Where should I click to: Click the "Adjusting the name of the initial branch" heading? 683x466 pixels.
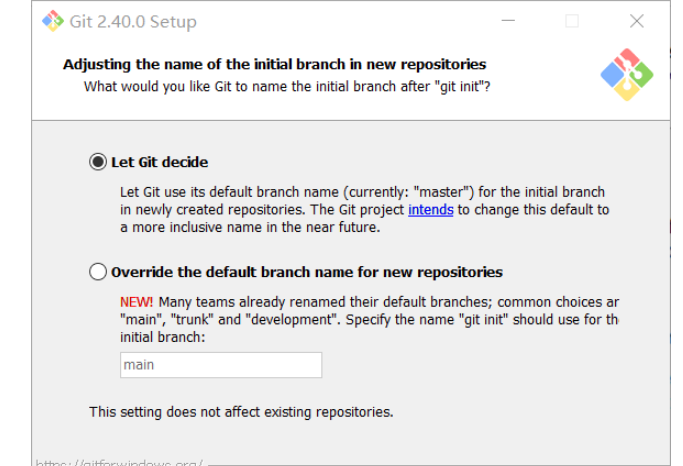(274, 64)
